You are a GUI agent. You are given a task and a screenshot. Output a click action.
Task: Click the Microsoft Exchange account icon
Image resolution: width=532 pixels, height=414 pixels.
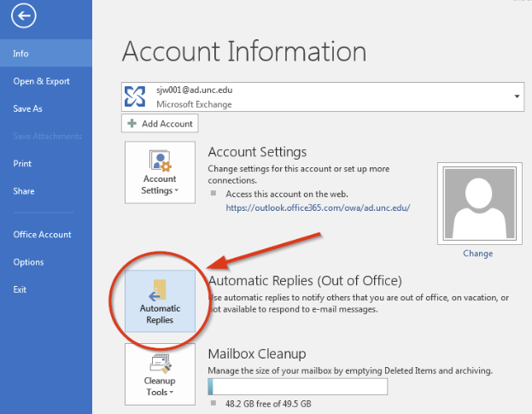coord(135,96)
